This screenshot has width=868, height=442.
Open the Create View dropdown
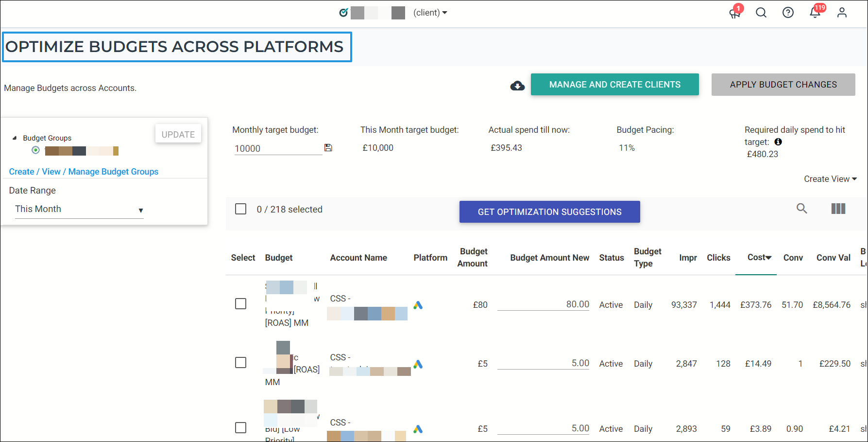tap(830, 179)
